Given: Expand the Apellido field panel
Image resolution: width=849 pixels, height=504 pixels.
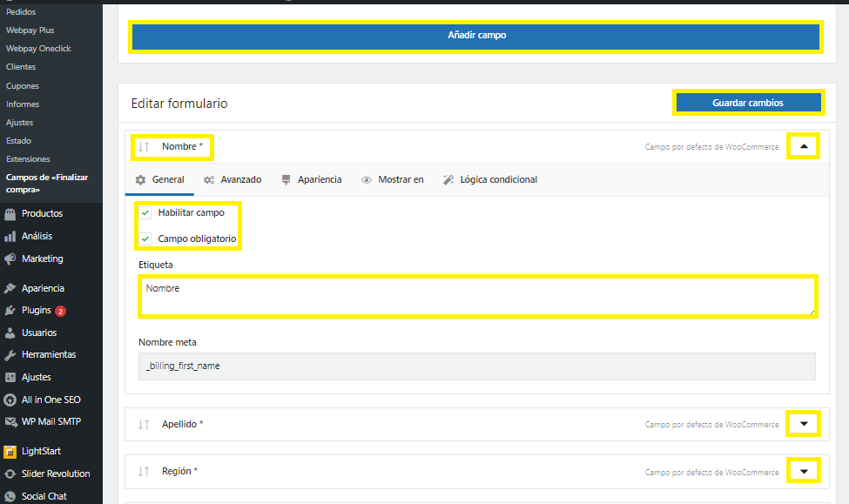Looking at the screenshot, I should point(804,425).
